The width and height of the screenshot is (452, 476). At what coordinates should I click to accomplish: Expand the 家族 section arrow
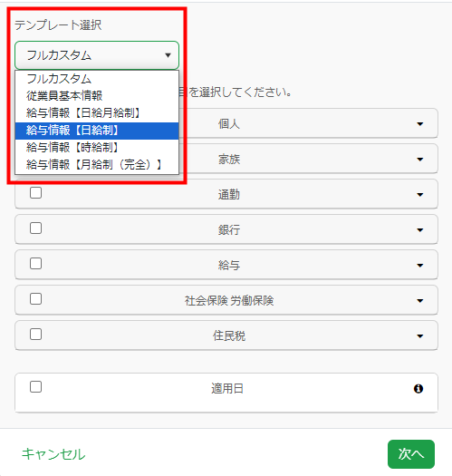click(420, 160)
